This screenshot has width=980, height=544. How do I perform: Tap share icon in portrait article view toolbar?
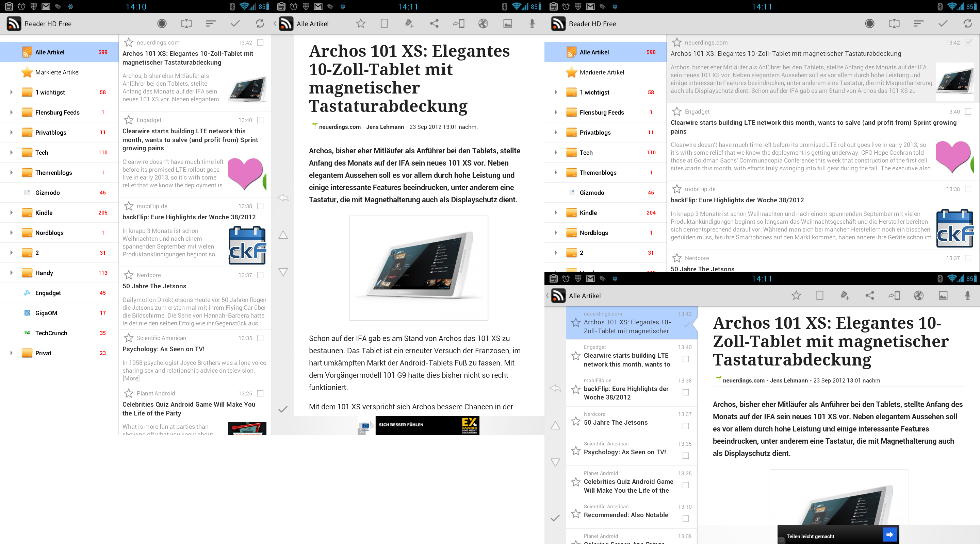434,23
